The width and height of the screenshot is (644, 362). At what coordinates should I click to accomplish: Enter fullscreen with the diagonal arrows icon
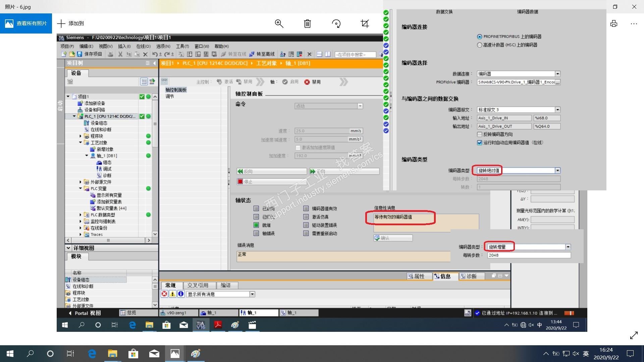click(x=634, y=335)
